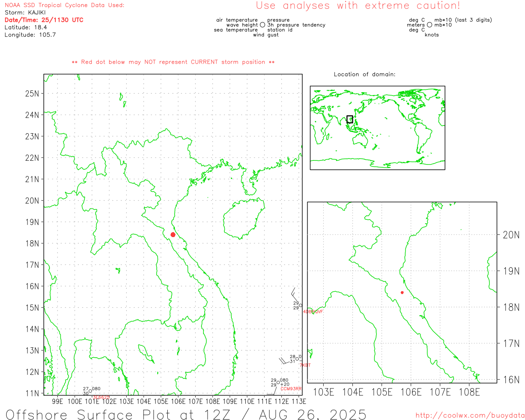
Task: Click the black domain rectangle on world map
Action: (349, 119)
